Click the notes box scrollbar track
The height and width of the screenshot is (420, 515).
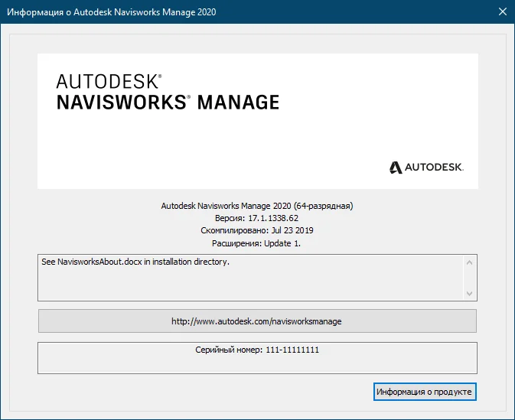click(470, 278)
